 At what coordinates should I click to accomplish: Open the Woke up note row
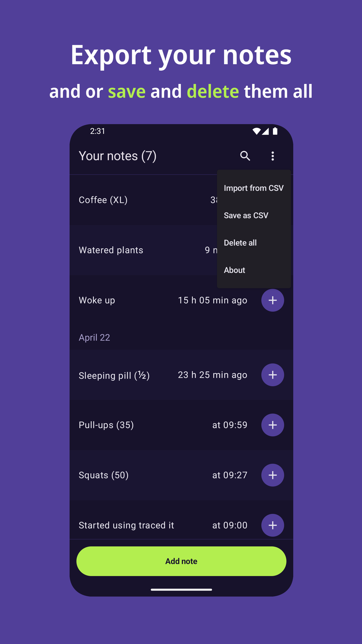97,300
